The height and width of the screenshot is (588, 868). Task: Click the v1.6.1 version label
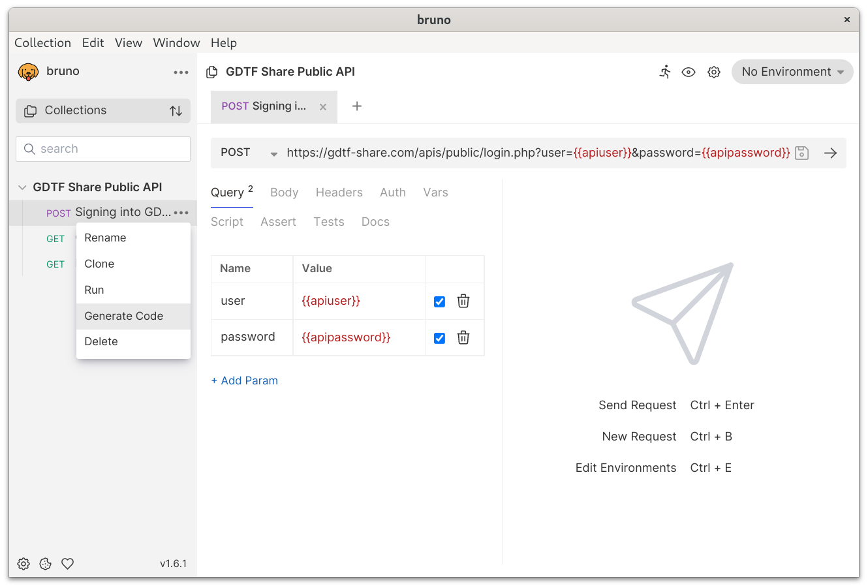point(173,564)
